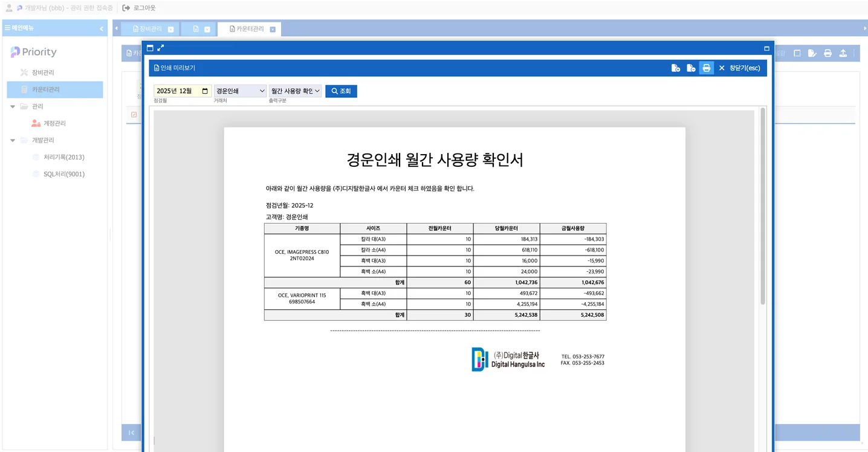
Task: Click the background toolbar document edit icon
Action: (812, 53)
